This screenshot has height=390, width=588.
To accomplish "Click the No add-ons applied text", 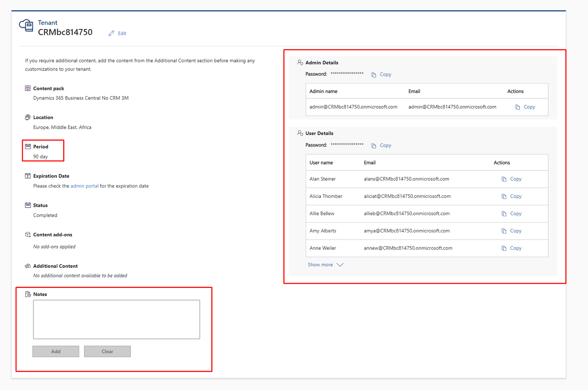I will pos(54,247).
